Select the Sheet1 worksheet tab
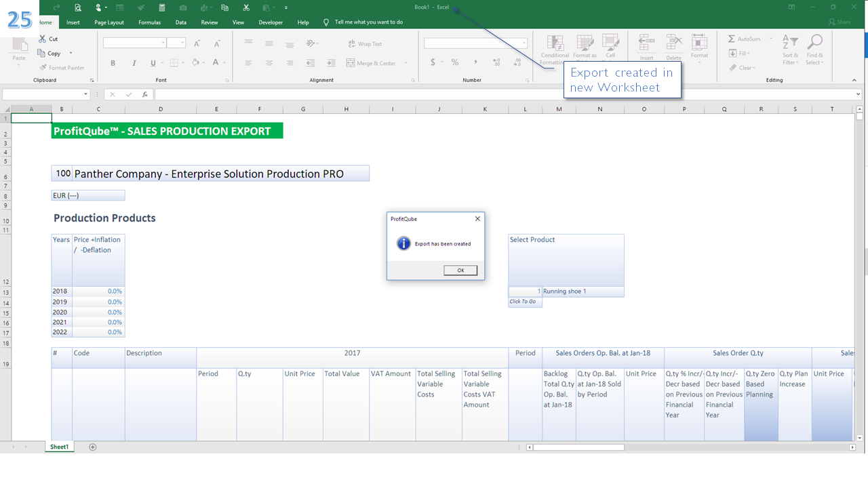The height and width of the screenshot is (488, 868). point(59,447)
